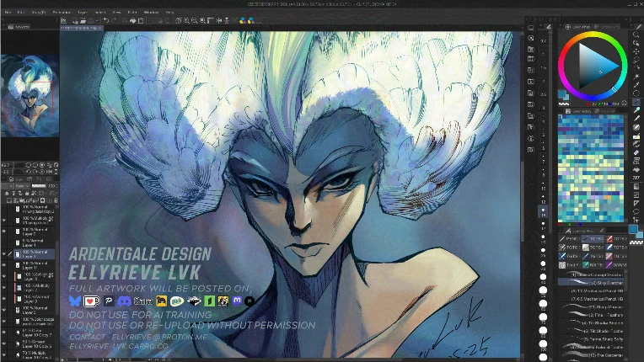Toggle visibility of Layer 10 Copy 7
Viewport: 644px width, 362px height.
tap(4, 333)
